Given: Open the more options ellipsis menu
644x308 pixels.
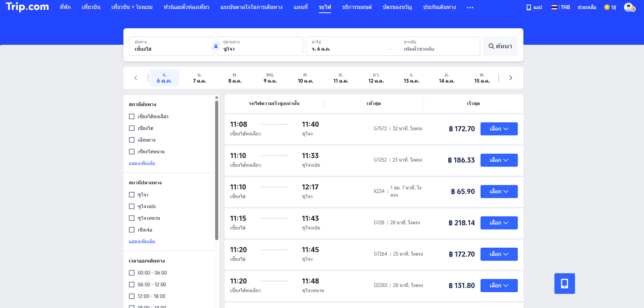Looking at the screenshot, I should coord(470,8).
